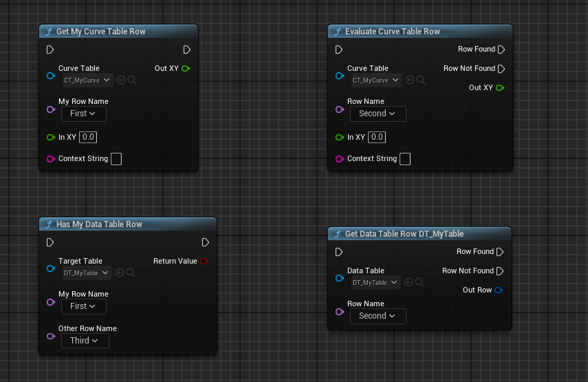Click In XY value field in Get My Curve Table Row
The image size is (588, 382).
tap(88, 137)
